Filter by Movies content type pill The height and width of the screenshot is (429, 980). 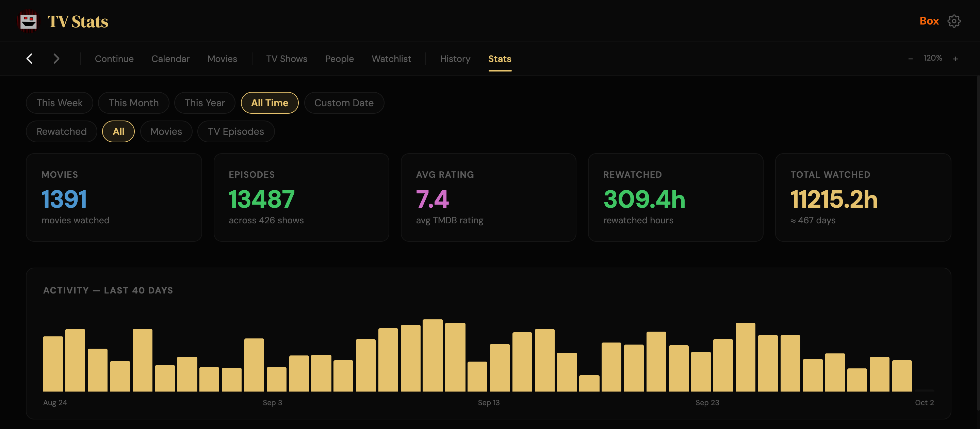tap(166, 131)
